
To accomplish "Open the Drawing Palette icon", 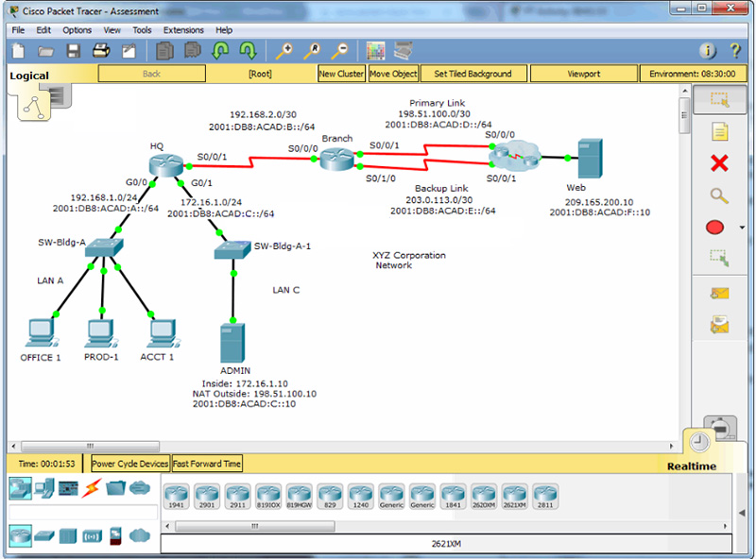I will (x=375, y=51).
